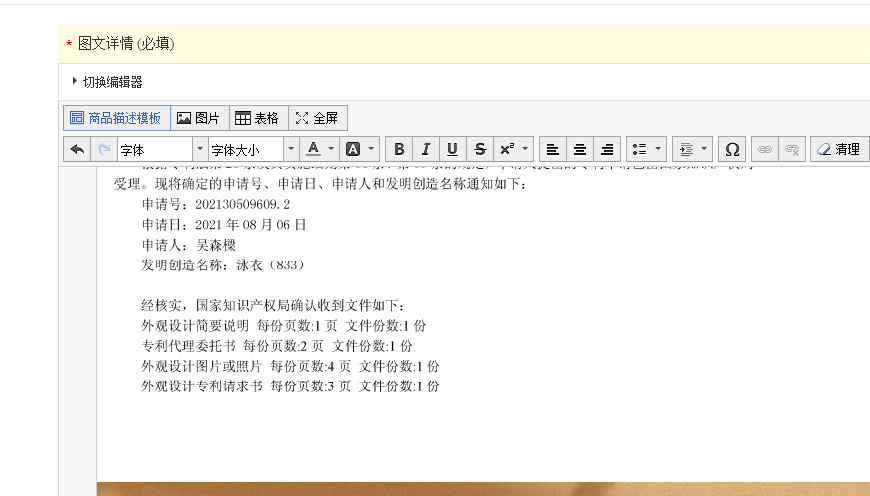Toggle strikethrough formatting

click(480, 149)
